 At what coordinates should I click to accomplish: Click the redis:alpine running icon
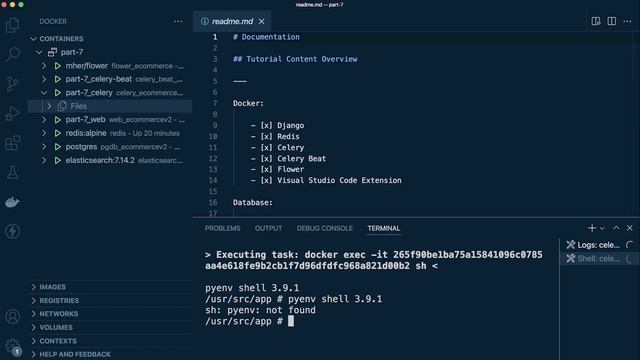(58, 133)
